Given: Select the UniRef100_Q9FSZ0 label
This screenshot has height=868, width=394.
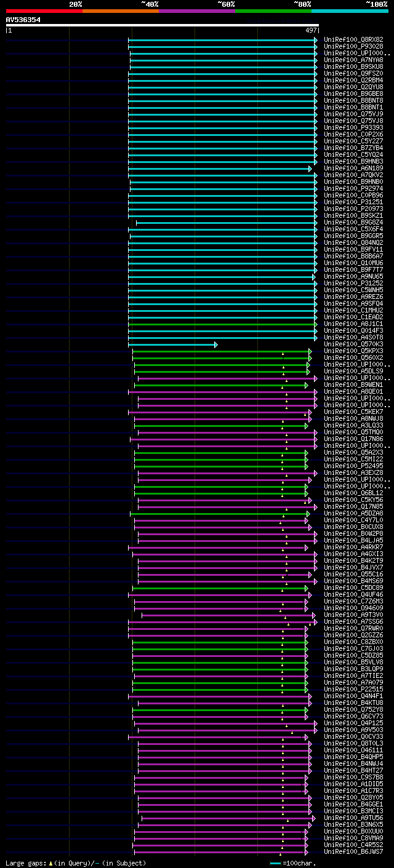Looking at the screenshot, I should click(353, 74).
